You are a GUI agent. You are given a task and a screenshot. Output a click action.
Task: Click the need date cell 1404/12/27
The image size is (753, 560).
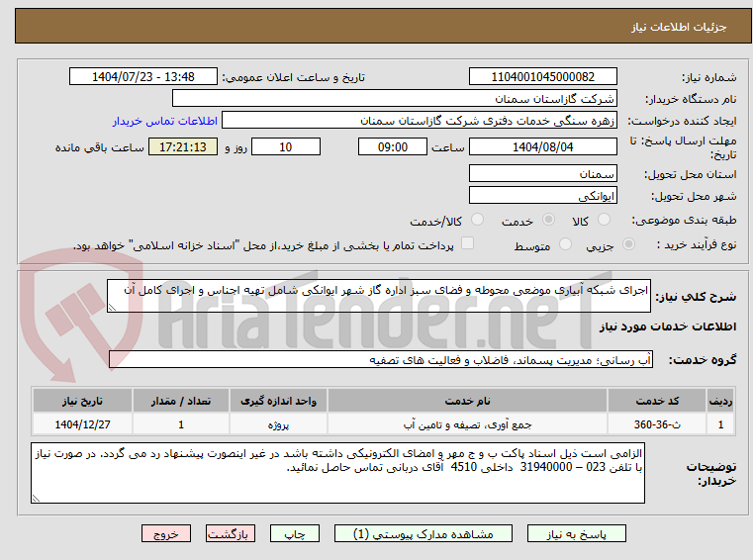coord(82,424)
